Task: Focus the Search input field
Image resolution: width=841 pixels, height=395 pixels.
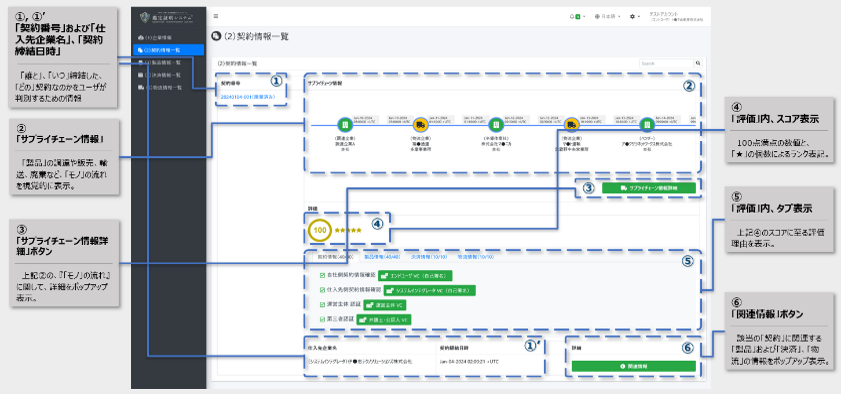Action: click(x=667, y=63)
